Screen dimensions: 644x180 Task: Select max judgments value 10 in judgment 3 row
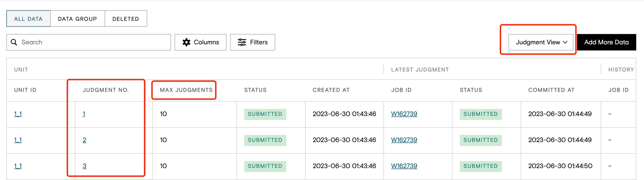pos(163,166)
